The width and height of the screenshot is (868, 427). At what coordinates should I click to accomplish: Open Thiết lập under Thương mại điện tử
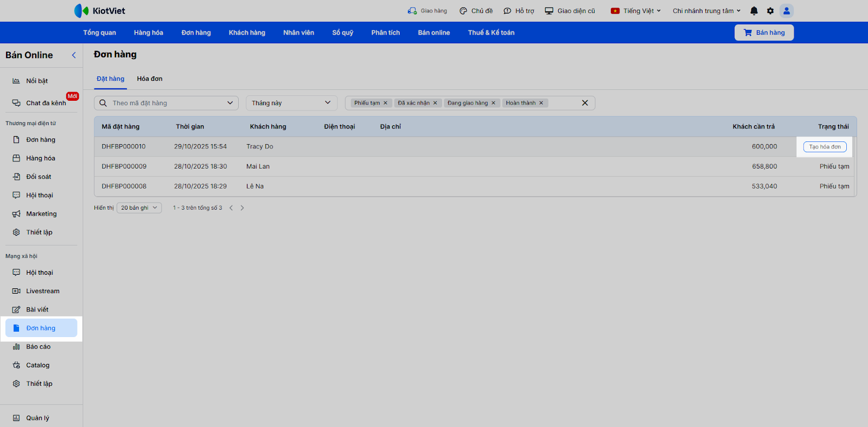point(41,232)
